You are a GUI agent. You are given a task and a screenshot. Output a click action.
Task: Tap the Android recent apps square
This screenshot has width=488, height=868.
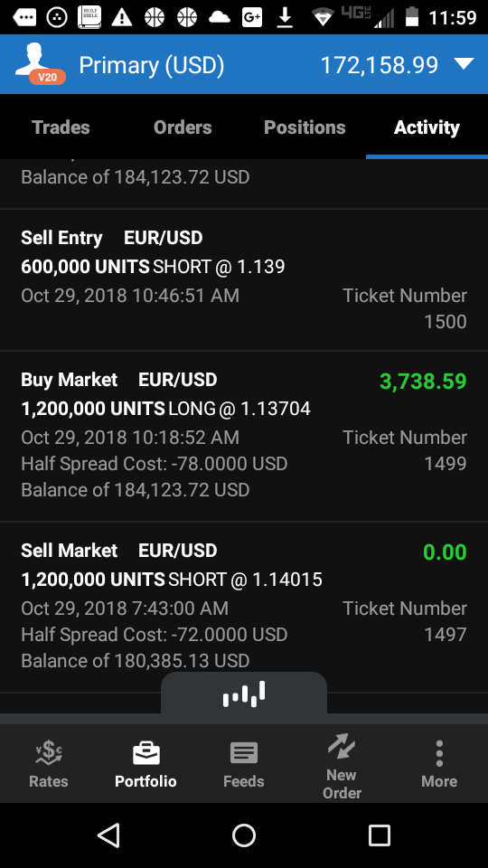(379, 835)
